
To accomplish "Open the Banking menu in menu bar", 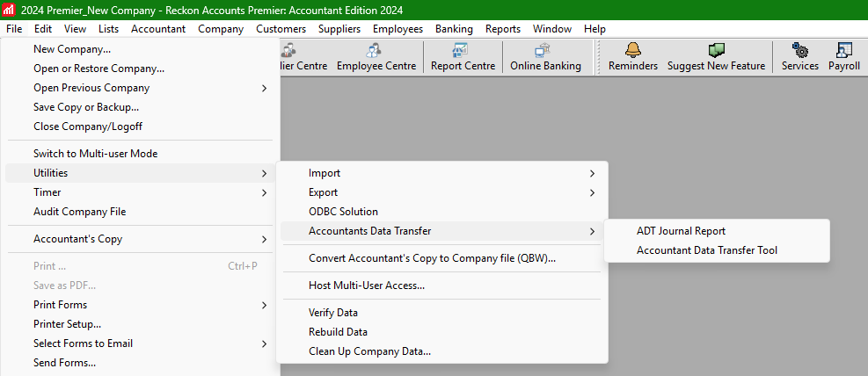I will click(454, 29).
